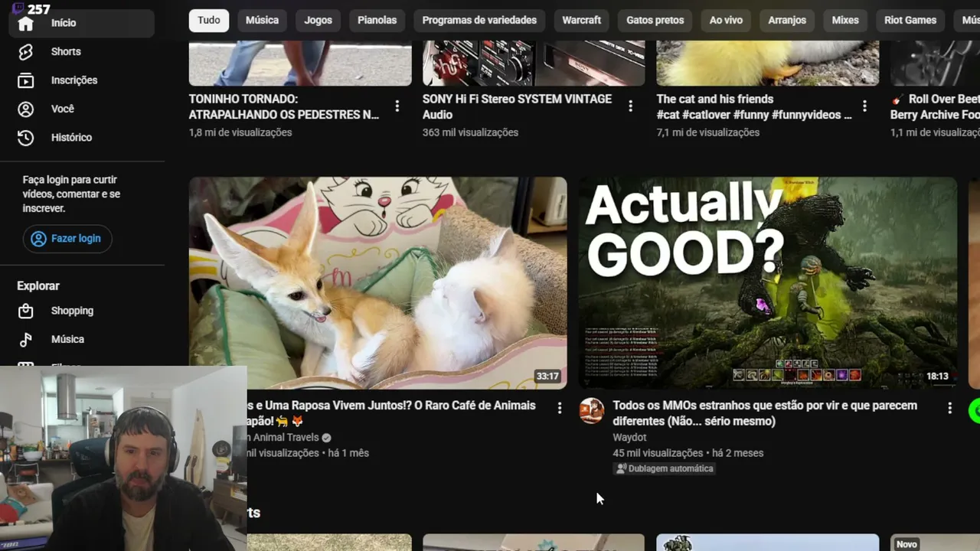Image resolution: width=980 pixels, height=551 pixels.
Task: Click the 1,8 mi de visualizações text
Action: [240, 132]
